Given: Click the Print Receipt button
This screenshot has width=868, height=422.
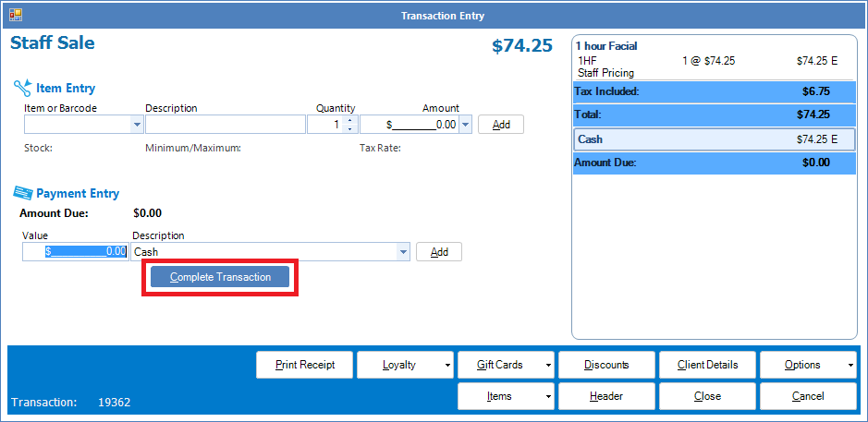Looking at the screenshot, I should pyautogui.click(x=304, y=365).
